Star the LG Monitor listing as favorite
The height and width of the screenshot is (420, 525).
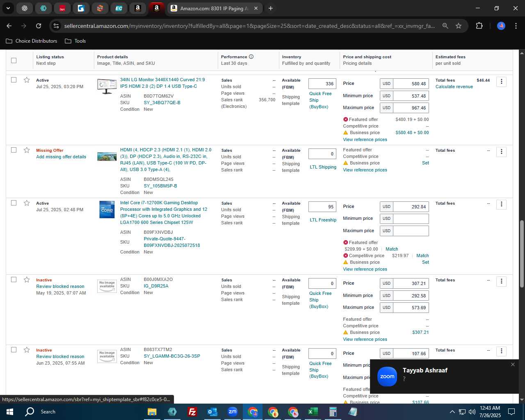click(27, 80)
